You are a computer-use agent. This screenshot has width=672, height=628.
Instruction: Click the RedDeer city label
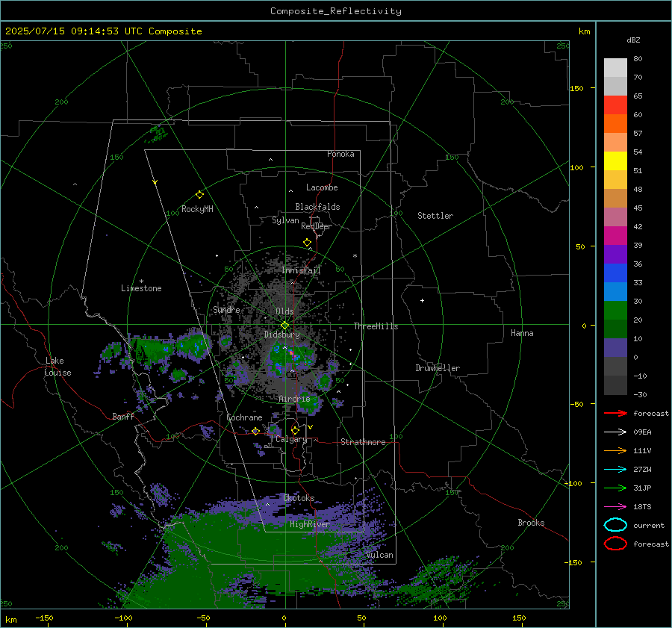[x=317, y=226]
